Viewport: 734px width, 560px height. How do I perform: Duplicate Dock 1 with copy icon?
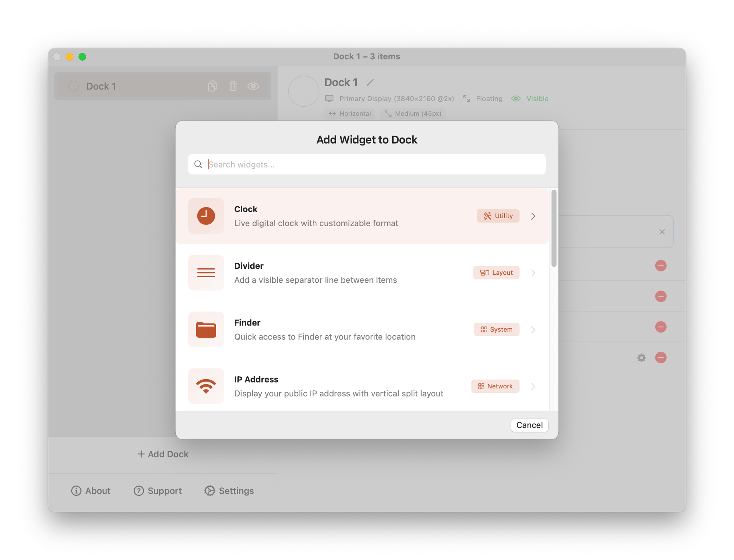click(212, 86)
